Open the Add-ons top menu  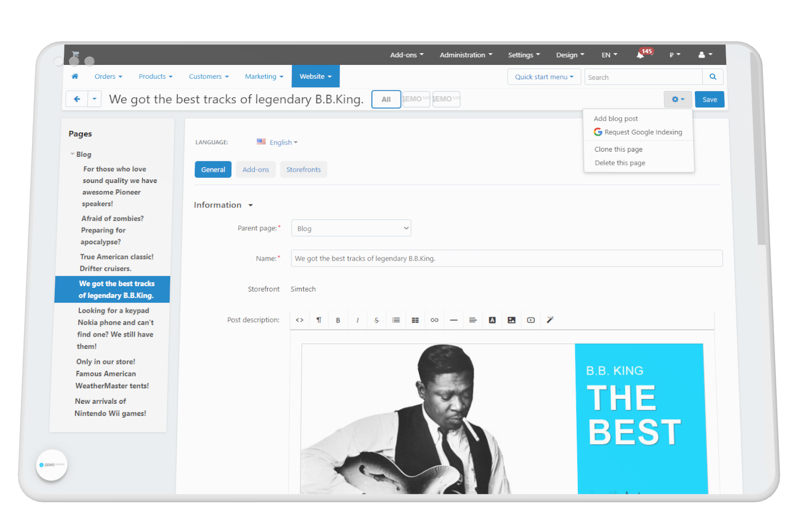[407, 55]
